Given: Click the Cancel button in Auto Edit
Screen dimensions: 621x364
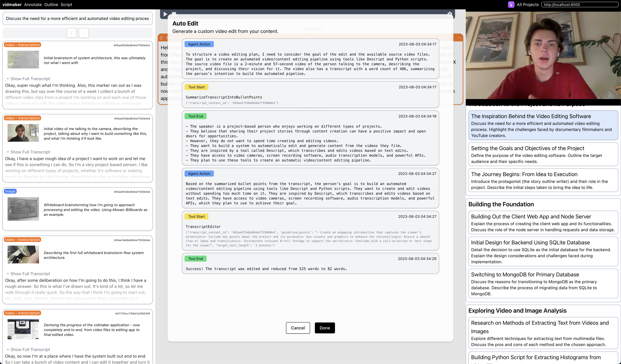Looking at the screenshot, I should point(298,328).
